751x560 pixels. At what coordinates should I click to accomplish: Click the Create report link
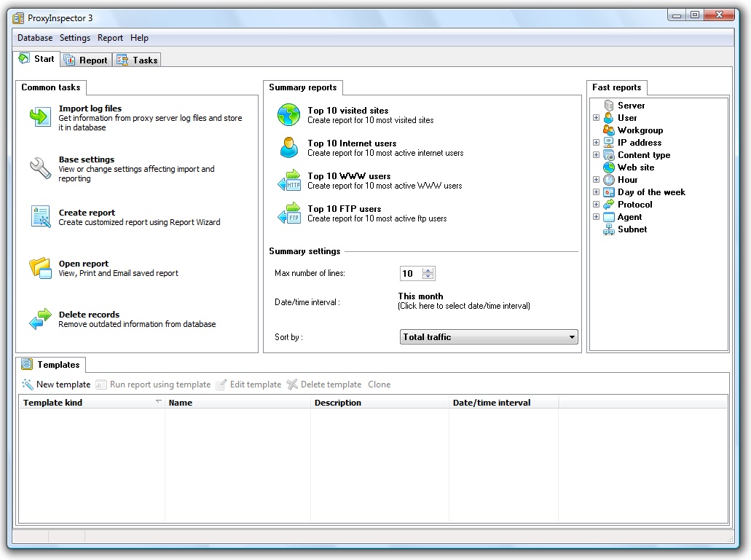[87, 213]
